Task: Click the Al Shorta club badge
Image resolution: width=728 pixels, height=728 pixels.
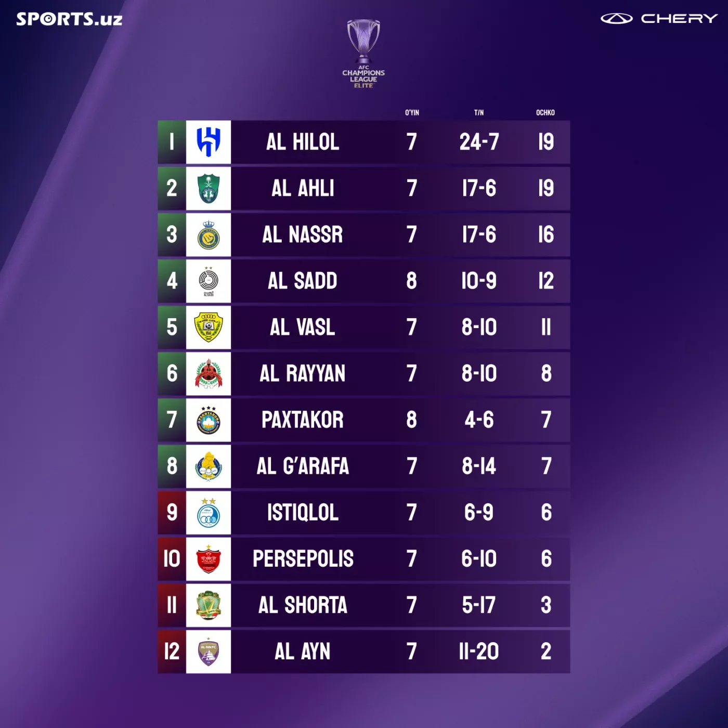Action: (x=209, y=605)
